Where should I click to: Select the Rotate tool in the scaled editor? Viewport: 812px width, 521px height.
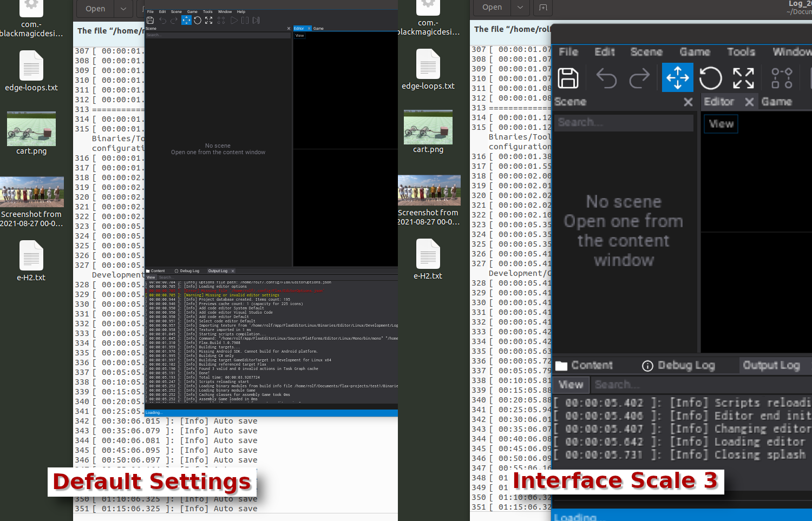tap(711, 77)
